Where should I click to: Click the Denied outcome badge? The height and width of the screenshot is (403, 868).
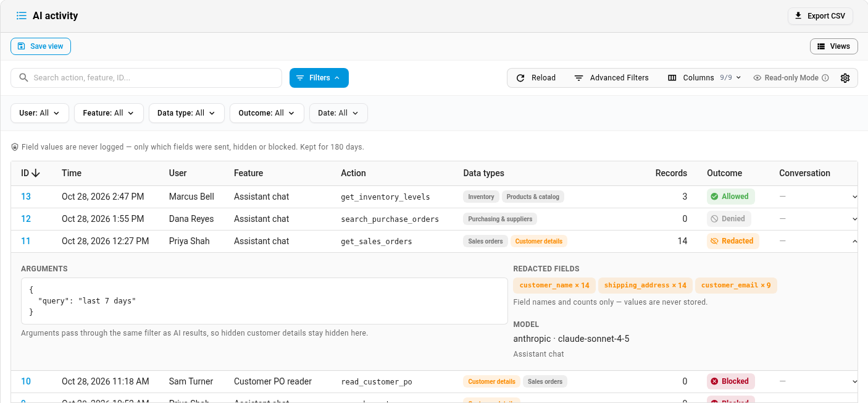click(x=729, y=219)
